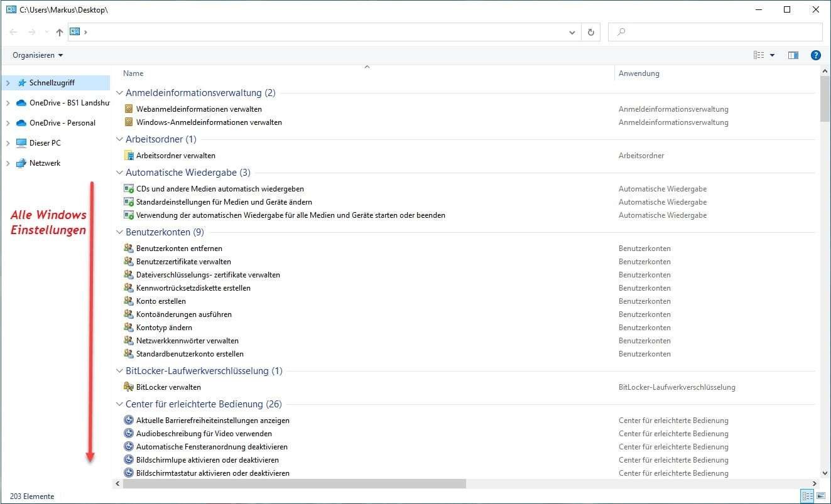Collapse the Benutzerkonten (9) section
This screenshot has height=504, width=831.
click(x=119, y=232)
